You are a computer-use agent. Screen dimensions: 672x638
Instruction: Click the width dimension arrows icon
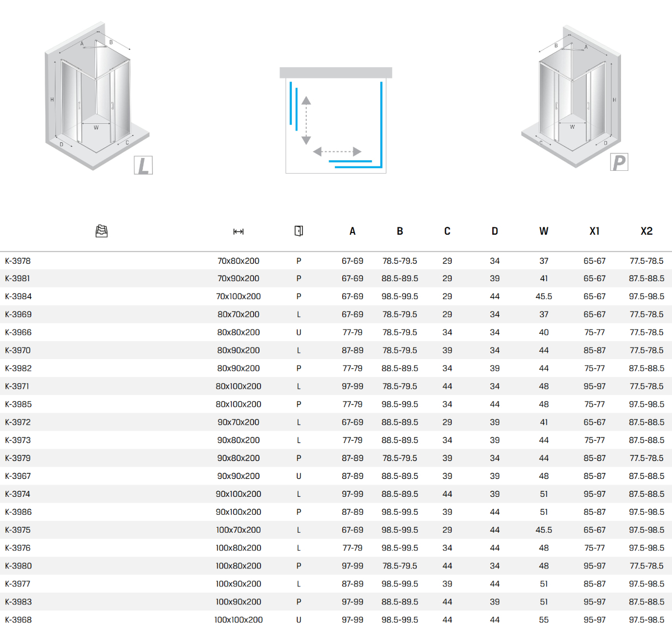point(239,231)
